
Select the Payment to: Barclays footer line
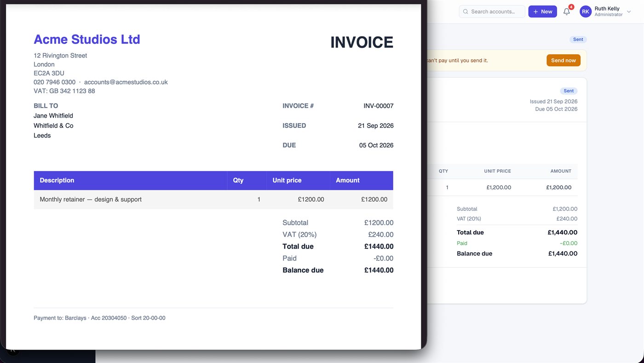point(99,318)
